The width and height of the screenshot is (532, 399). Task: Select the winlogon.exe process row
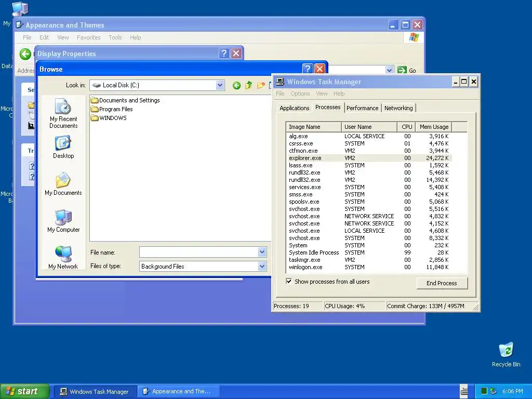[x=369, y=267]
